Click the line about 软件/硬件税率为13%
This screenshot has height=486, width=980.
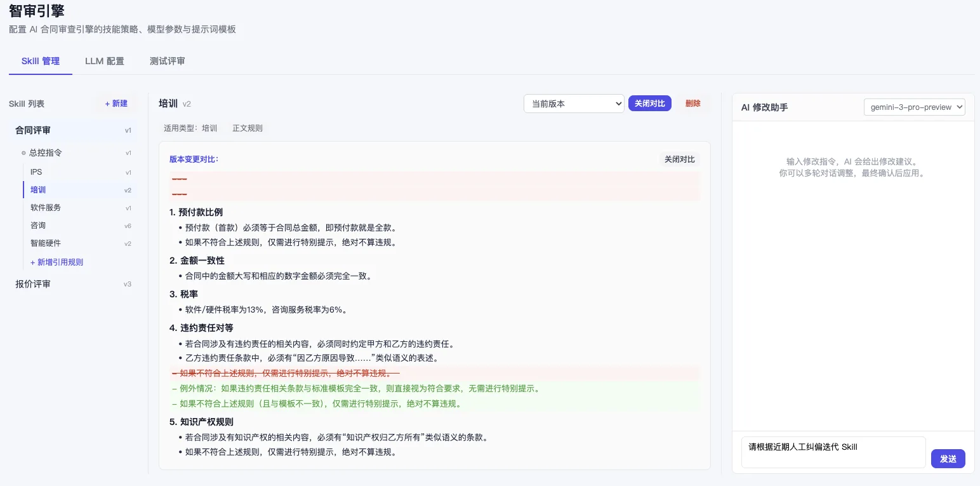266,310
